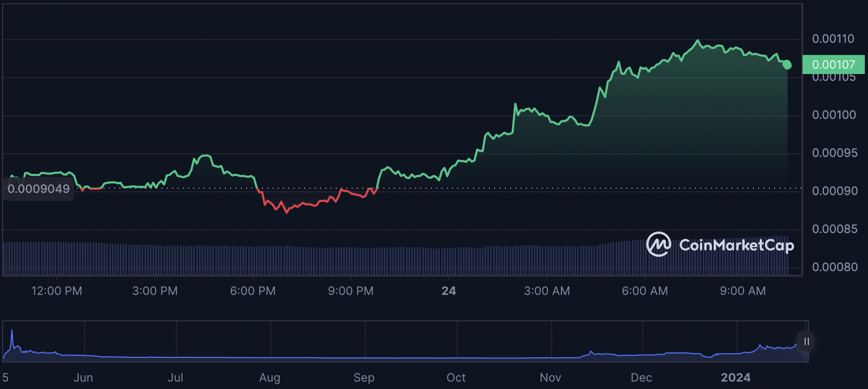Select the 3:00 PM time axis label
The width and height of the screenshot is (868, 389).
coord(155,291)
